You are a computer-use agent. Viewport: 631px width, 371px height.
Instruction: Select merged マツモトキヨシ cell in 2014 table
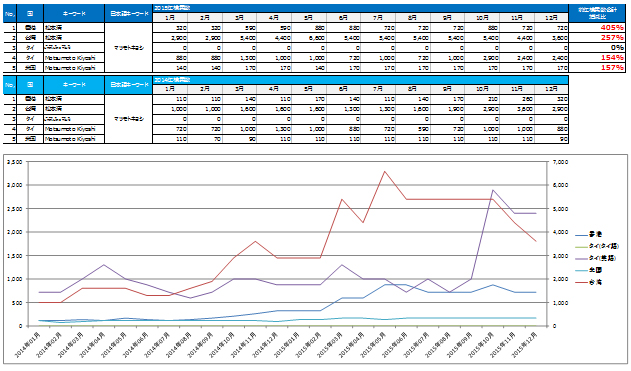point(129,119)
